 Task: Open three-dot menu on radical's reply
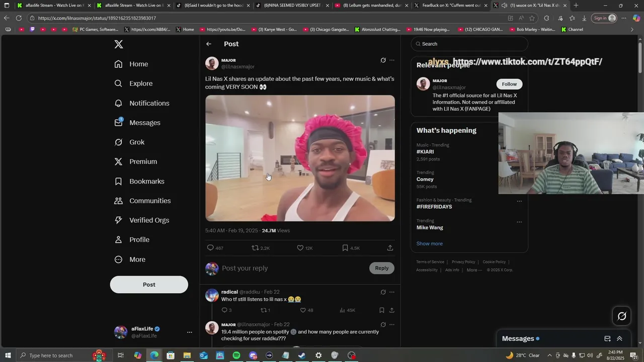(x=392, y=292)
